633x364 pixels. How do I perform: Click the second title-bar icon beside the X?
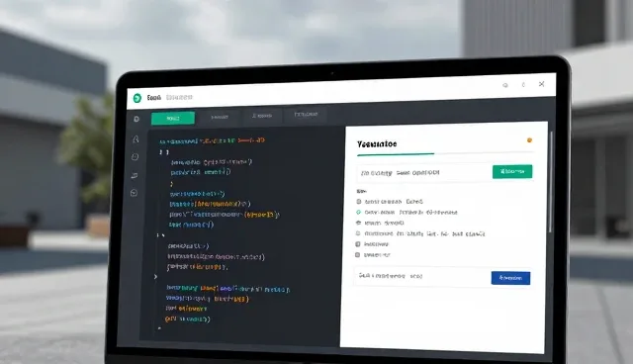(x=523, y=85)
